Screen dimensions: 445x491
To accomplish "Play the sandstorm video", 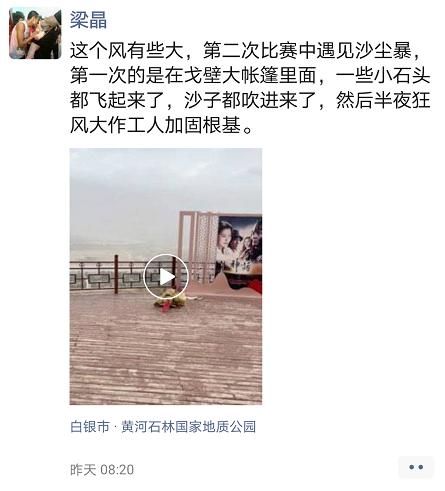I will point(166,276).
